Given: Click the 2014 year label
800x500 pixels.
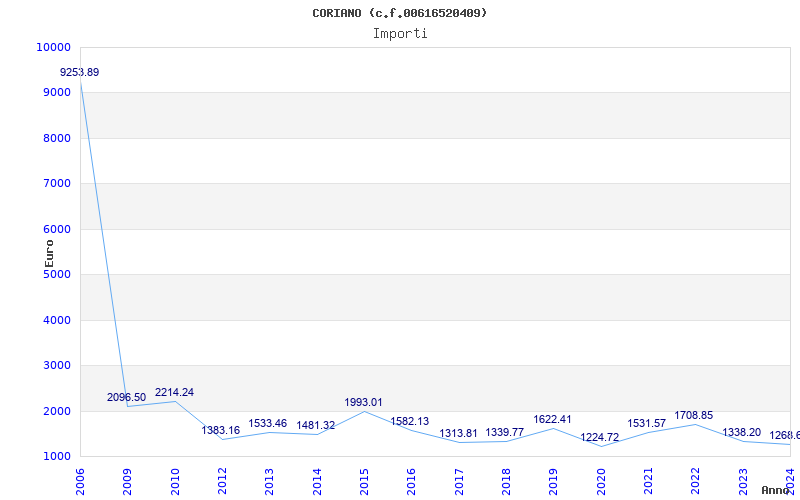Looking at the screenshot, I should click(317, 482).
